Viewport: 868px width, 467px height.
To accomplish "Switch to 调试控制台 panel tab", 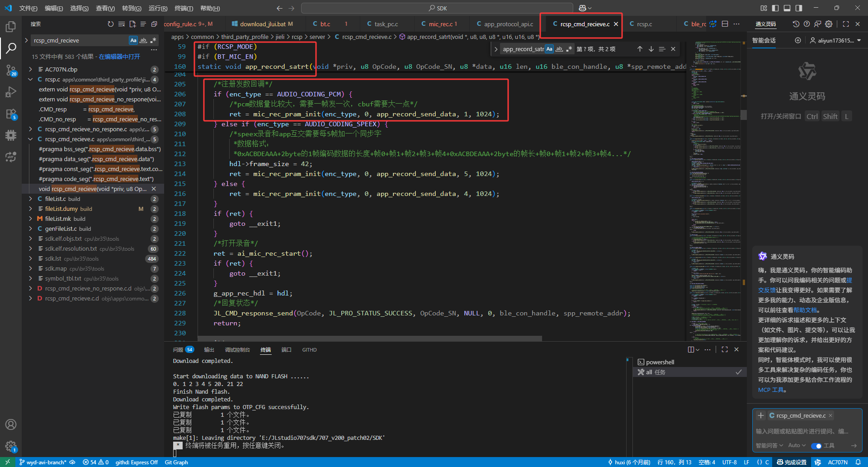I will (x=237, y=349).
